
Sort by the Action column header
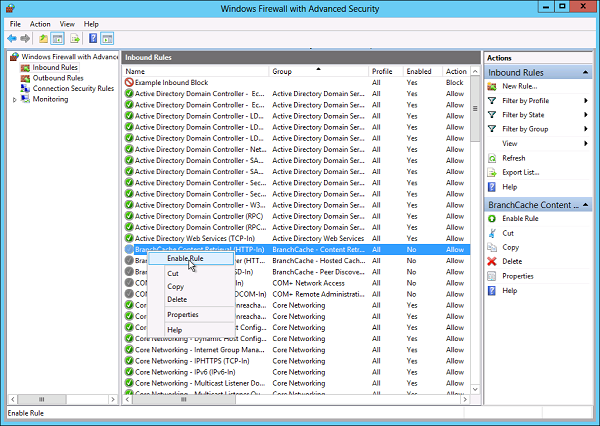point(456,72)
